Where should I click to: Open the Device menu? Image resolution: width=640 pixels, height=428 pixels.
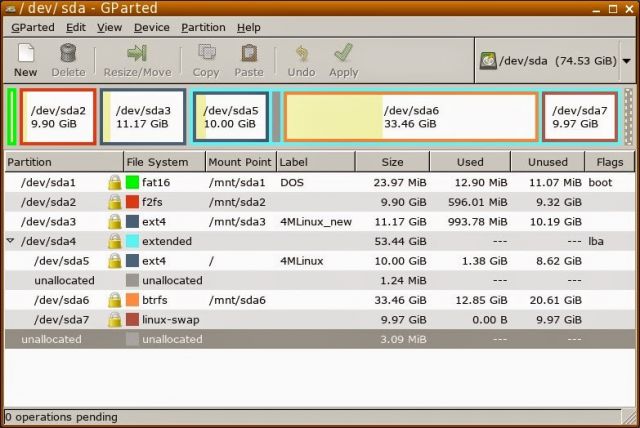click(151, 27)
